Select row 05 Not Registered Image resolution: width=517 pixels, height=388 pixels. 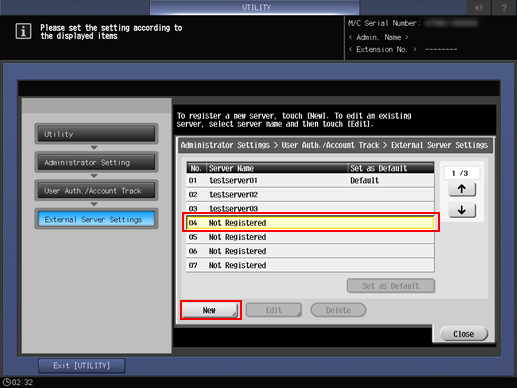point(310,237)
